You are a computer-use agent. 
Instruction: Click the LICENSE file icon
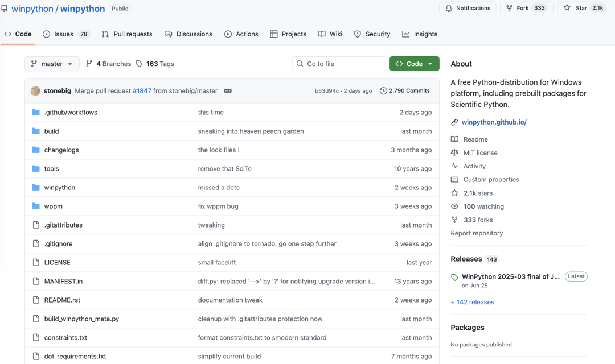(36, 263)
